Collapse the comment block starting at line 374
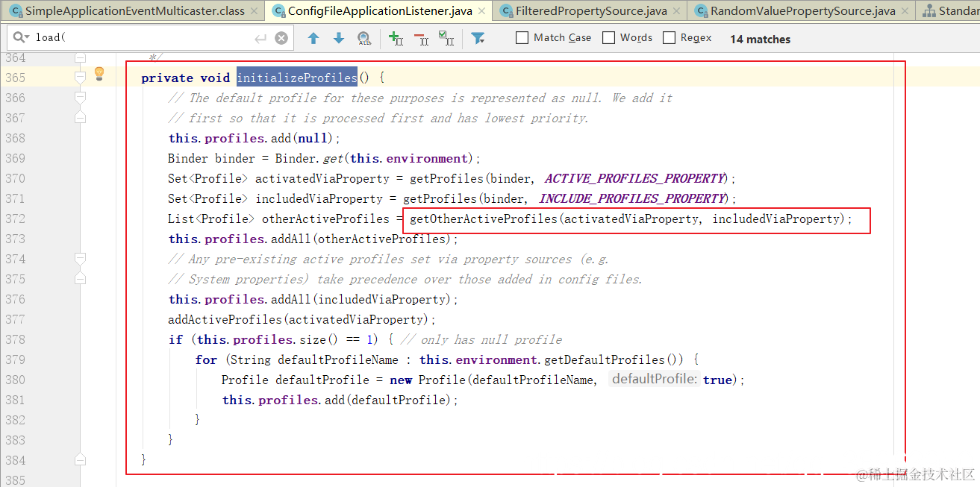The height and width of the screenshot is (487, 980). (81, 259)
